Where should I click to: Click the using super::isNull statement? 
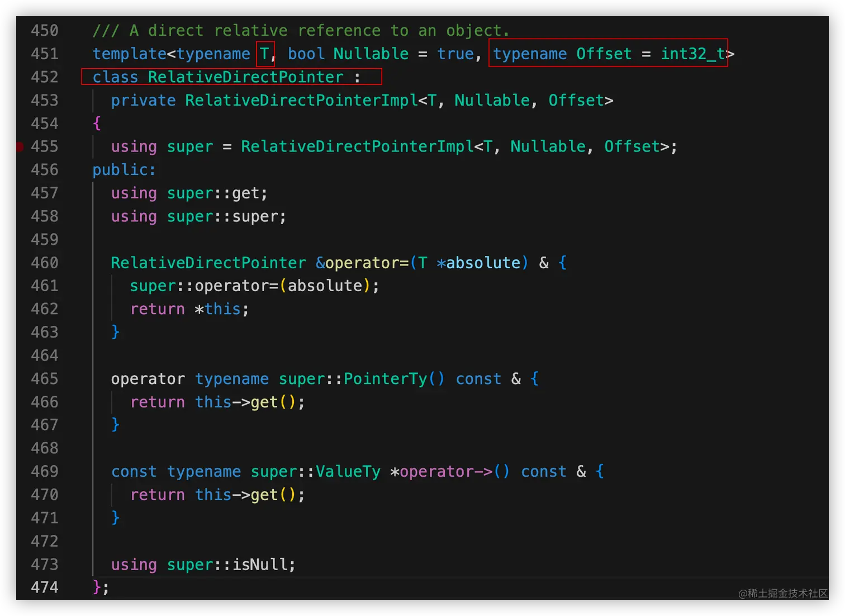pyautogui.click(x=202, y=565)
